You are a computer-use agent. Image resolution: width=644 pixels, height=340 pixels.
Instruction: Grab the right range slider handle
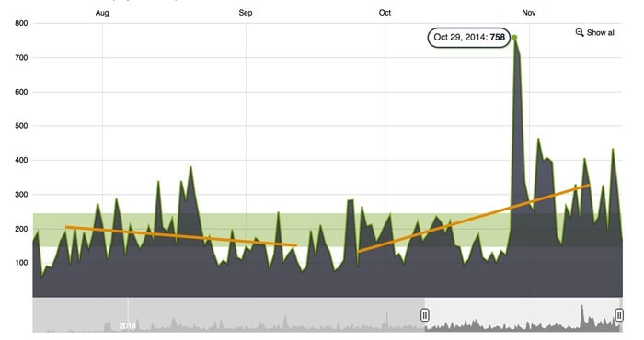pos(619,315)
